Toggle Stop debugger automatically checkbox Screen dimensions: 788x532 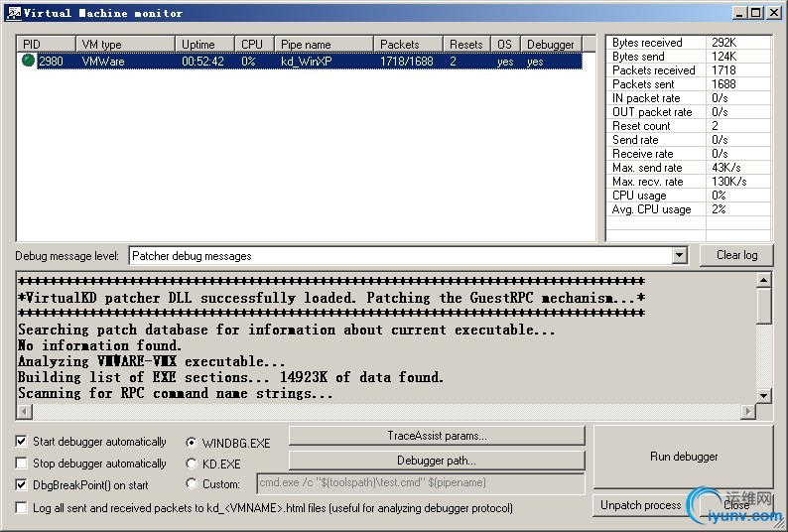[21, 464]
